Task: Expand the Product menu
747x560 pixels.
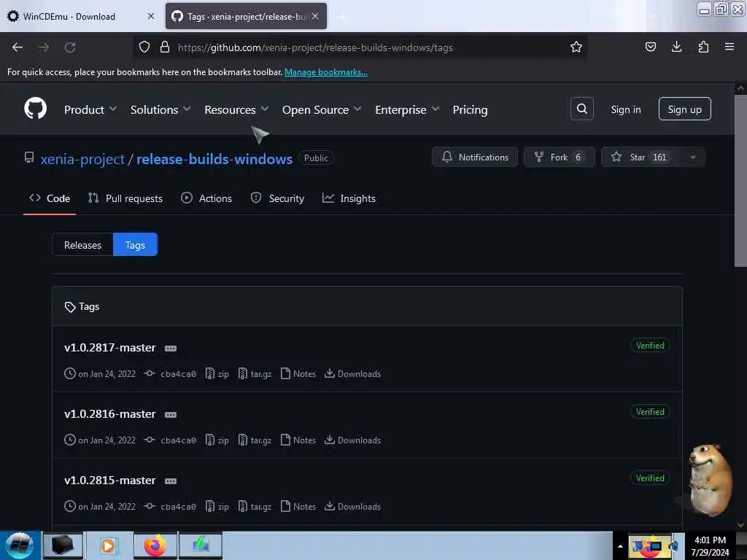Action: (x=90, y=109)
